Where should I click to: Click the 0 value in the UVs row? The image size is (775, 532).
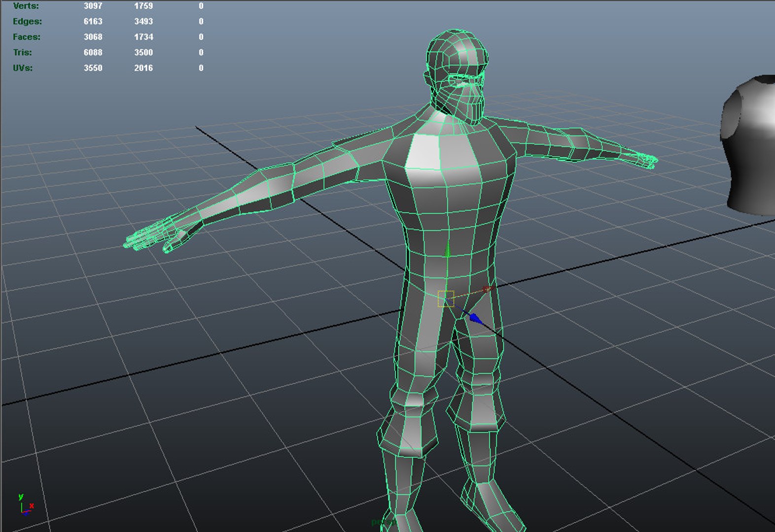[x=201, y=68]
